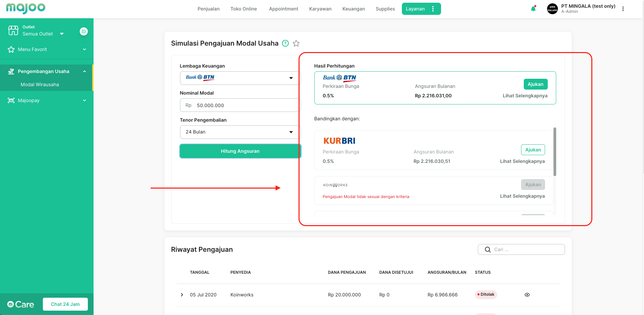Click Rp 6.966.666 installment cell

pyautogui.click(x=442, y=295)
